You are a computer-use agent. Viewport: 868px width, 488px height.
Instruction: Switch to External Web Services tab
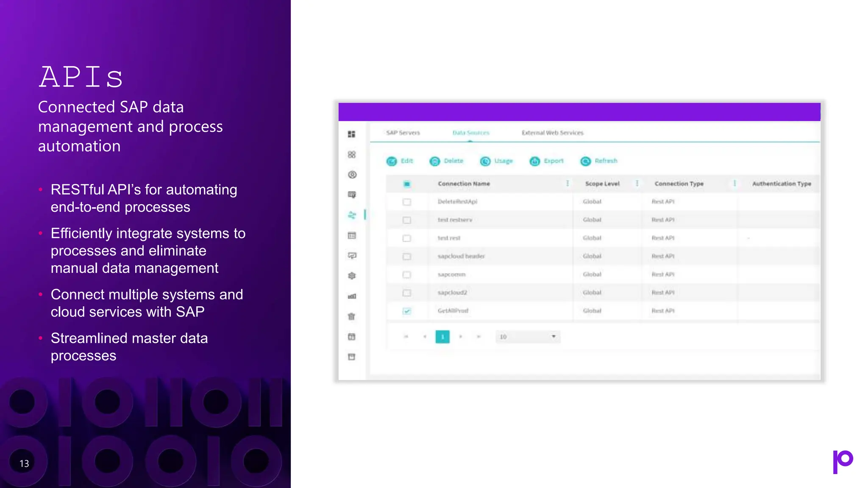(552, 133)
